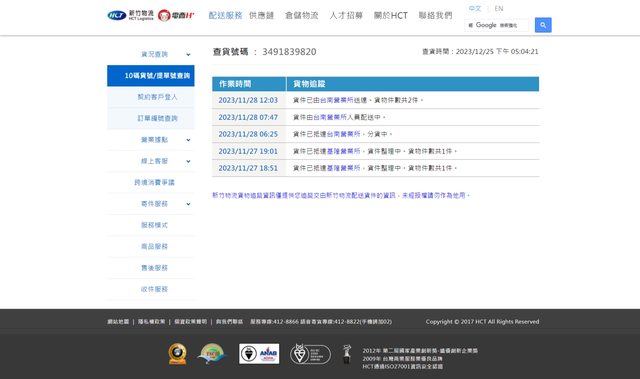Screen dimensions: 640x379
Task: Click 台南營業所 link in the 12:03 row
Action: pos(337,100)
